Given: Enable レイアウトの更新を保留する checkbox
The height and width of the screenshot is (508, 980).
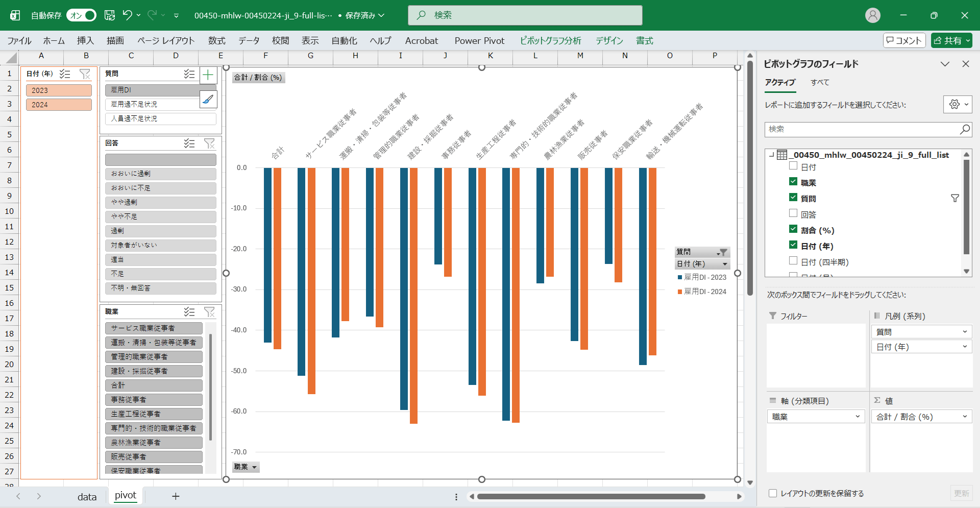Looking at the screenshot, I should 773,493.
